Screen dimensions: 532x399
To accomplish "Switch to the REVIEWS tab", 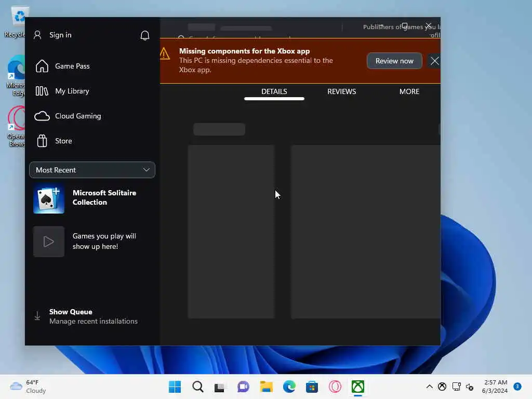I will pos(342,91).
